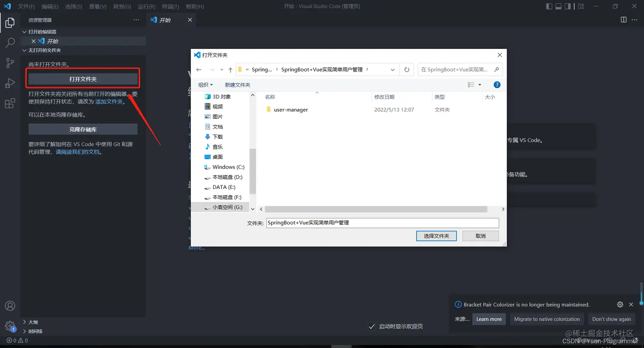
Task: Click the 打开文件夹 button in sidebar
Action: (83, 79)
